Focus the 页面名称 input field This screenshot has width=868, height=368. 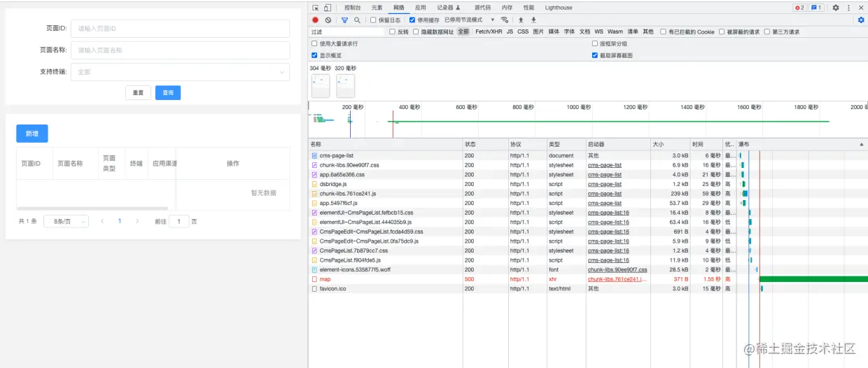pyautogui.click(x=180, y=50)
